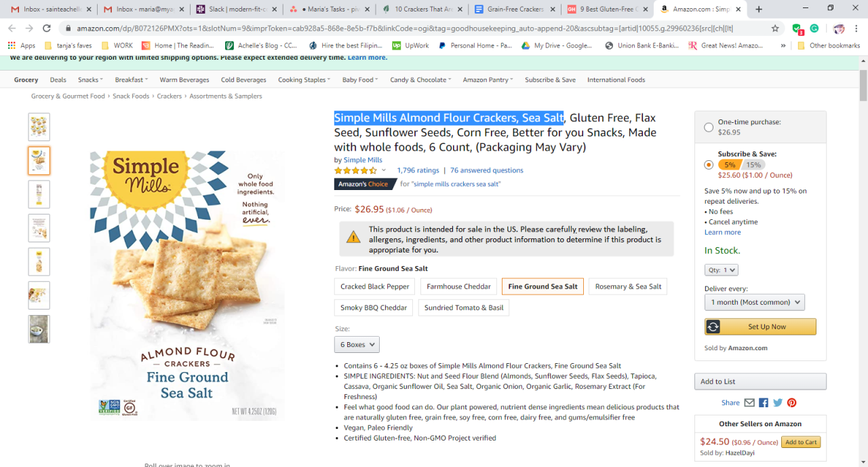Open the 6 Boxes size dropdown
The image size is (868, 467).
point(357,345)
